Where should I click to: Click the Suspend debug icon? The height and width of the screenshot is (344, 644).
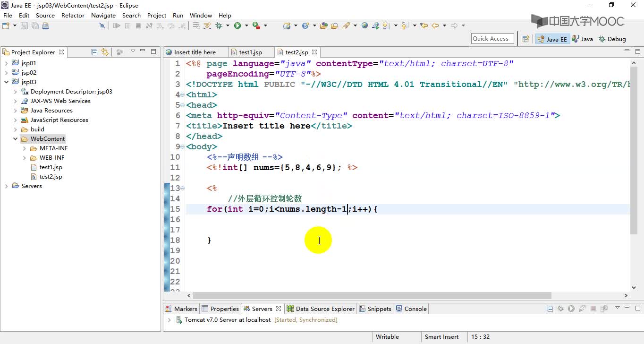pos(127,26)
